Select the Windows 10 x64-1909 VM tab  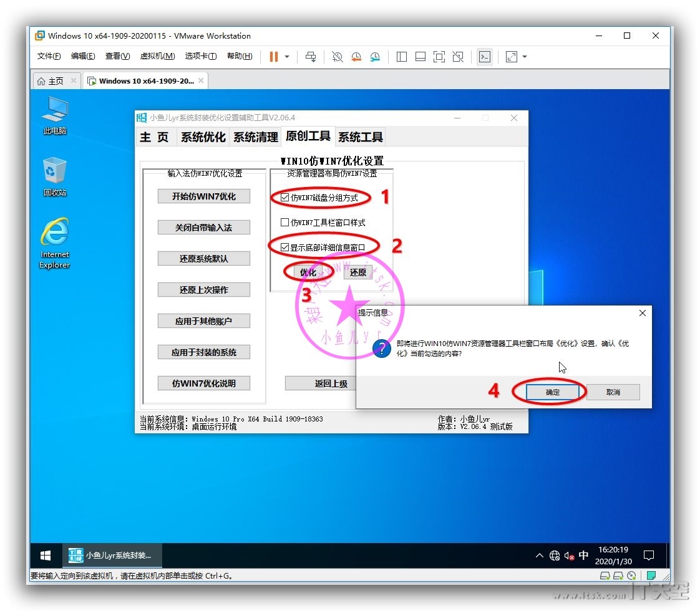click(146, 81)
